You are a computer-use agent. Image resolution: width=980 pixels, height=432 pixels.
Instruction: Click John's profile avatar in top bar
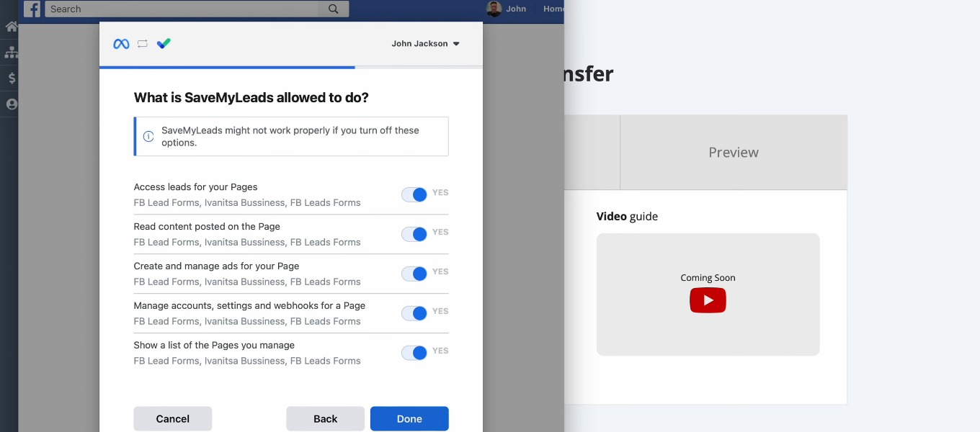494,9
